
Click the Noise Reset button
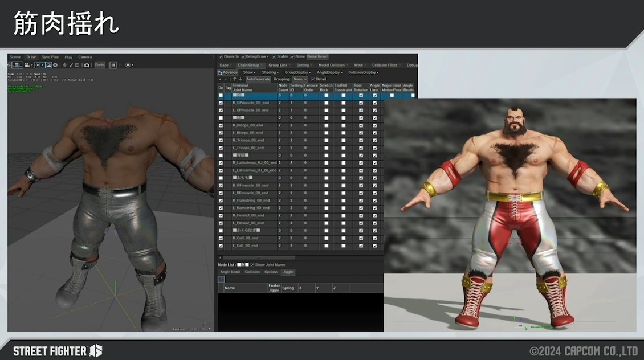click(x=317, y=56)
